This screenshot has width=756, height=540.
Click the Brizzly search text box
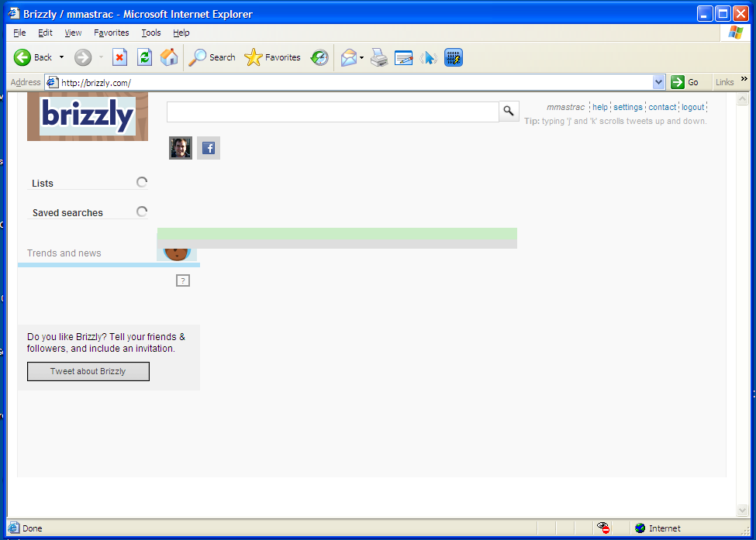tap(333, 112)
